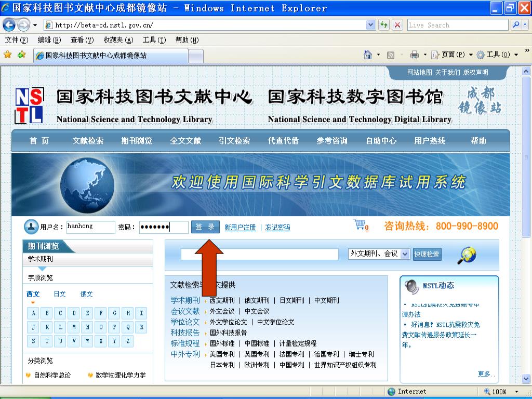Open the 编辑(E) menu
This screenshot has height=399, width=532.
pos(49,40)
